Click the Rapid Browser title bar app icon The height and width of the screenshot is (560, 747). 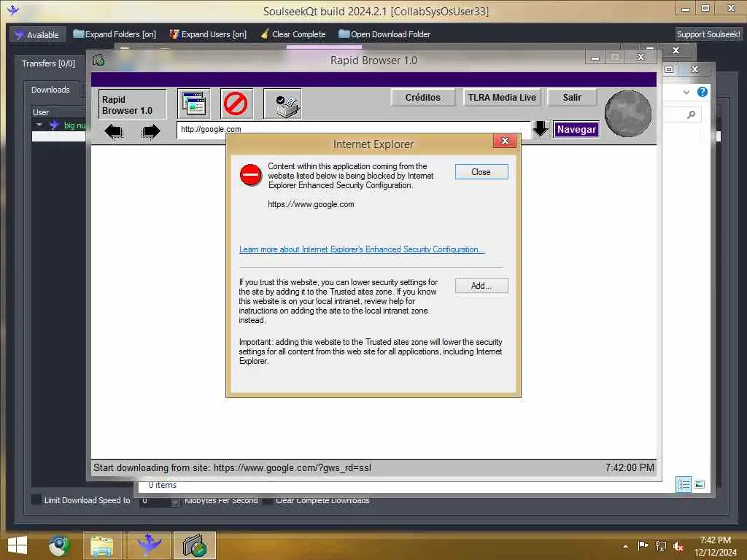pyautogui.click(x=98, y=60)
